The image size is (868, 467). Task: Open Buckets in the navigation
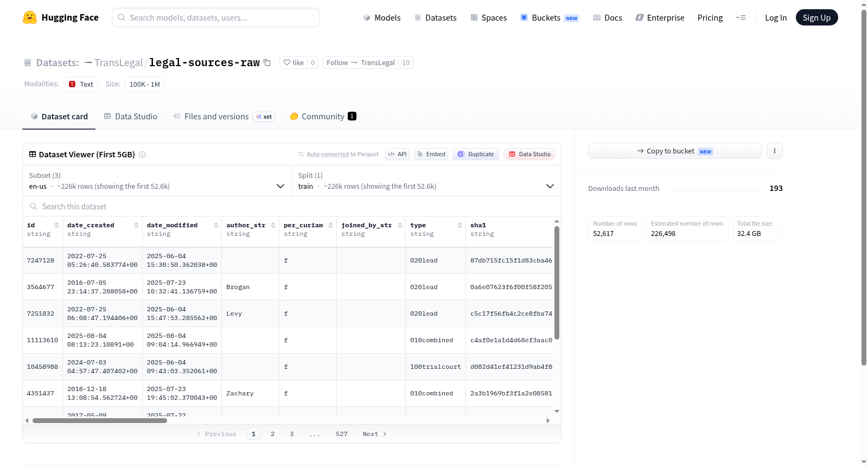[x=550, y=17]
